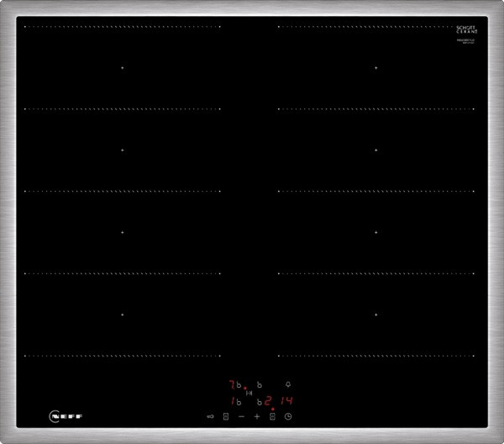
Task: Touch the top-left cooking zone center cross
Action: coord(123,67)
